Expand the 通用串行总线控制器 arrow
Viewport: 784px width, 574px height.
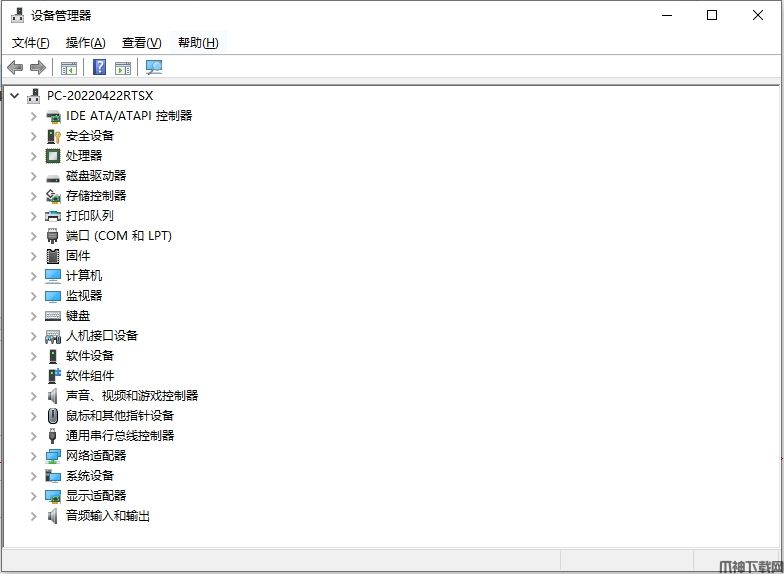click(x=34, y=436)
